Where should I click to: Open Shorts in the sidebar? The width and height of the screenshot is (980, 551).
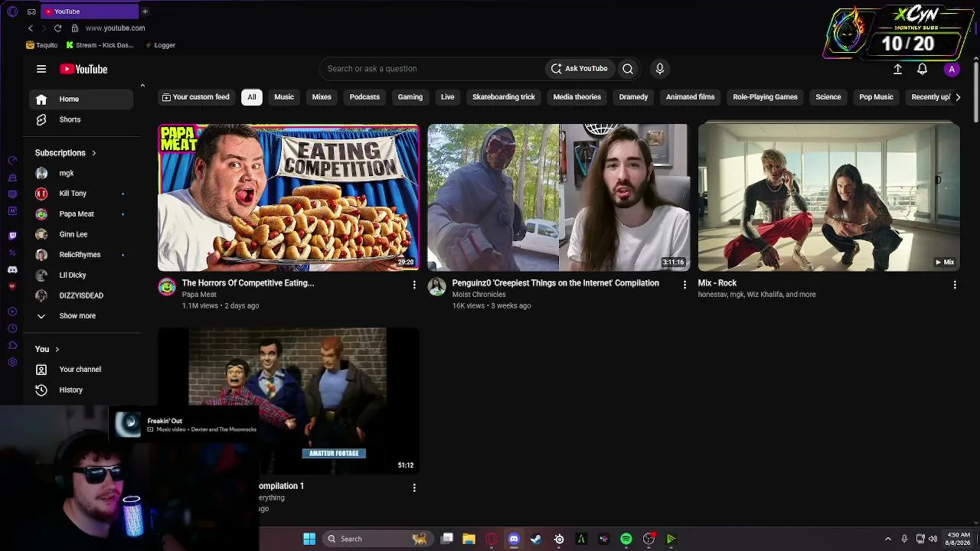coord(81,120)
